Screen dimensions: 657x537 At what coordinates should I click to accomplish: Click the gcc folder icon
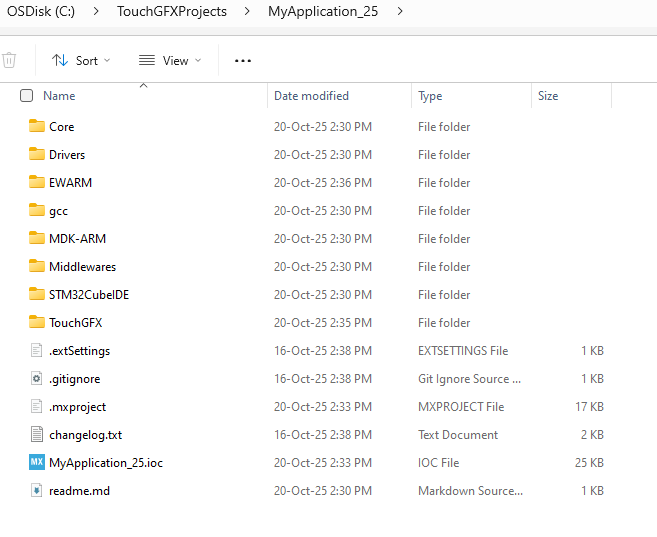point(37,210)
